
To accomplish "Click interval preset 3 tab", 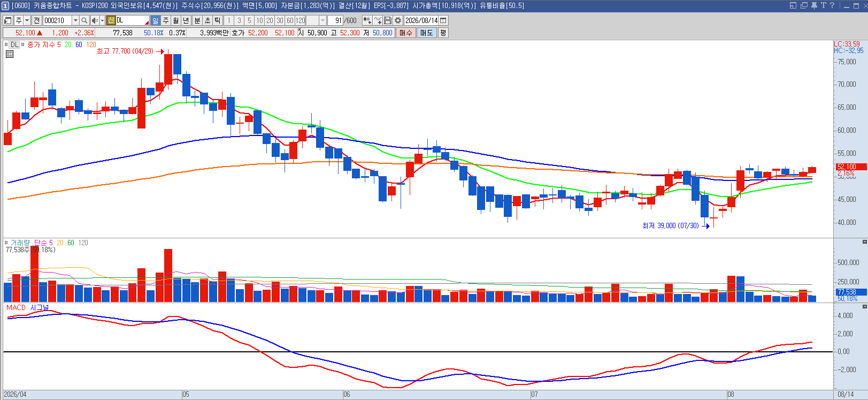I will tap(239, 20).
